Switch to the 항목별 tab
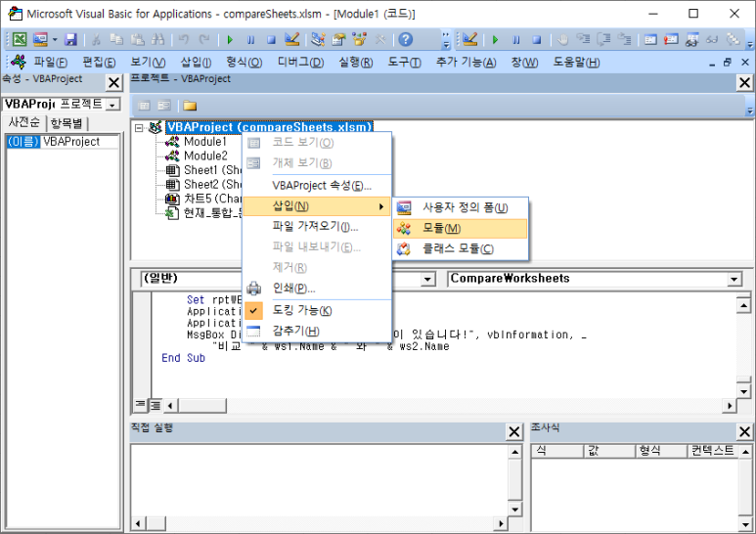The height and width of the screenshot is (534, 756). coord(67,123)
